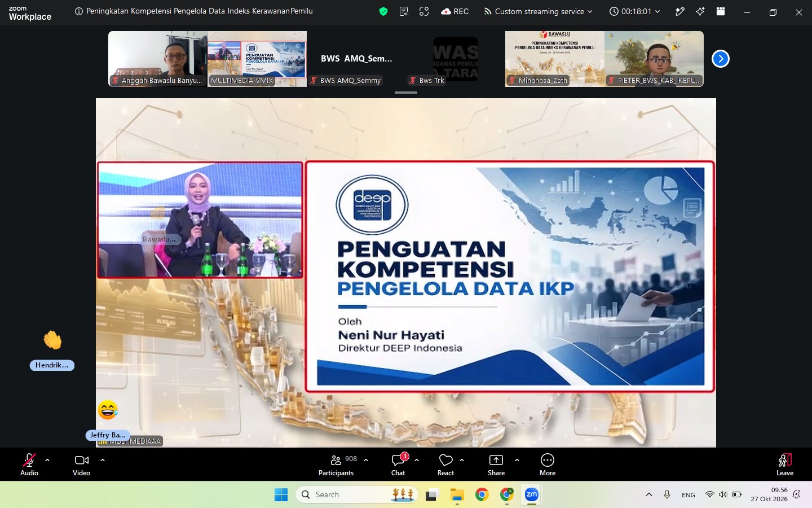Open the first Google Chrome taskbar icon
The image size is (812, 508).
[482, 495]
